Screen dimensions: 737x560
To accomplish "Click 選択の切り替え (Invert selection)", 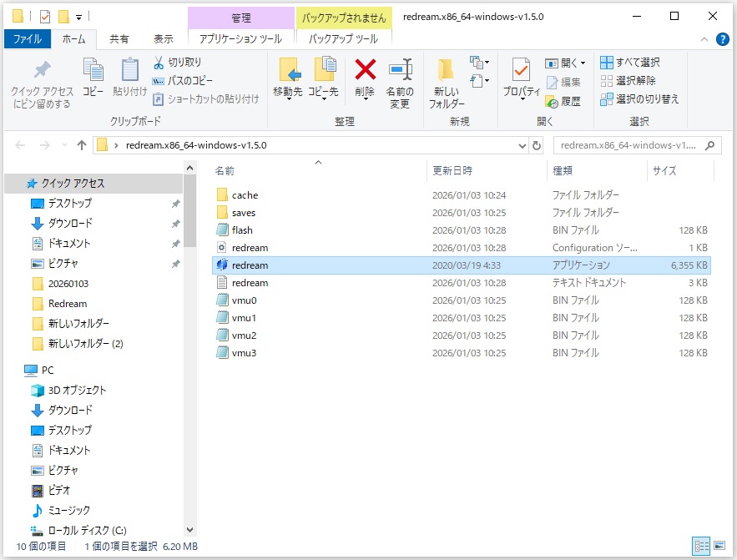I will coord(639,99).
